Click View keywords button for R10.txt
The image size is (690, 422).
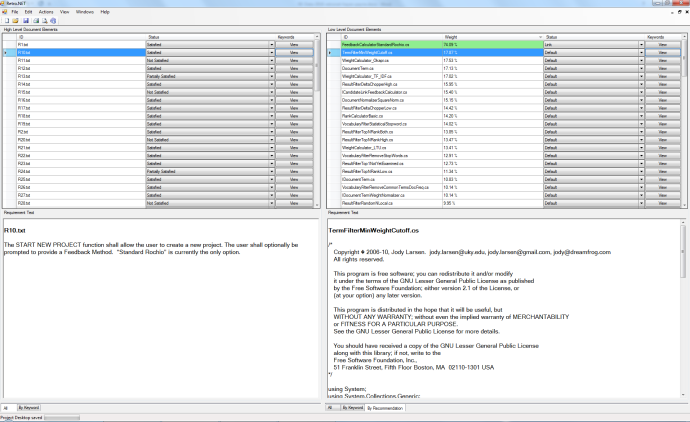coord(294,52)
